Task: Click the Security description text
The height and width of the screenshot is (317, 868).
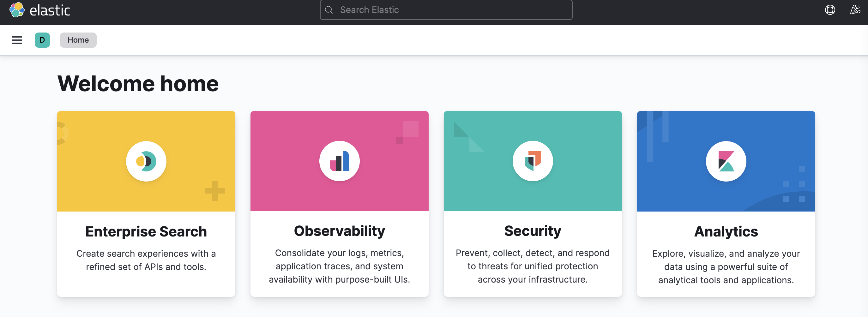Action: tap(533, 266)
